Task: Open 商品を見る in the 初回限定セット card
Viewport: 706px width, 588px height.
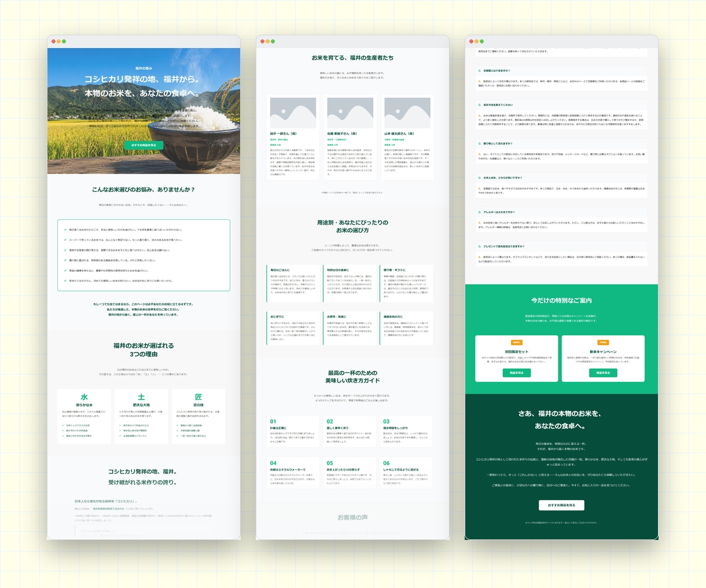Action: [x=517, y=373]
